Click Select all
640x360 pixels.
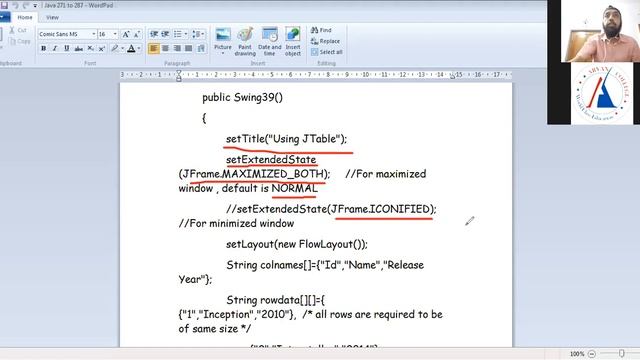pyautogui.click(x=327, y=52)
